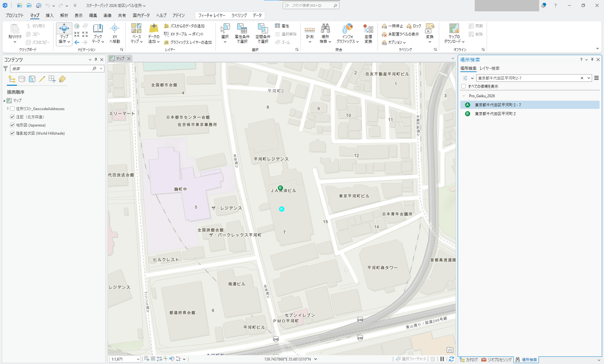
Task: Expand the 住所リスト_GeocodeAddresses layer tree
Action: click(x=8, y=109)
